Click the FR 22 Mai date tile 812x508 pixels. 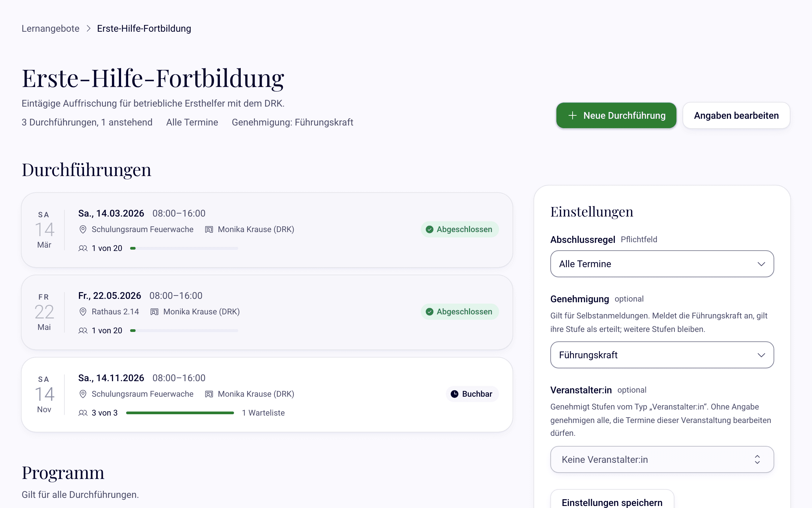(44, 312)
